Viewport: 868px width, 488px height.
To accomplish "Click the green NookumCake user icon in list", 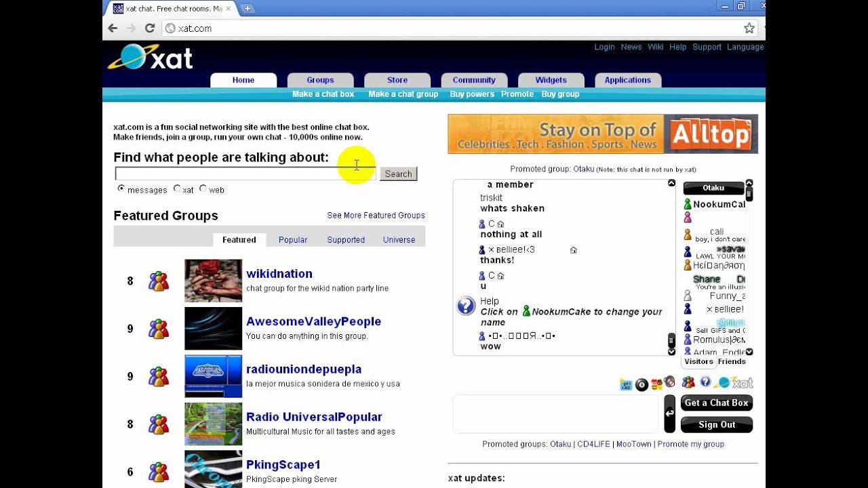I will (x=688, y=204).
